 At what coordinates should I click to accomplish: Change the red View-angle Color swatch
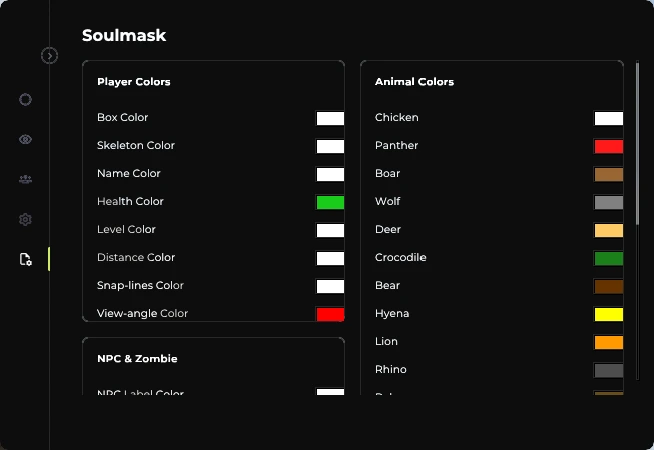coord(330,314)
